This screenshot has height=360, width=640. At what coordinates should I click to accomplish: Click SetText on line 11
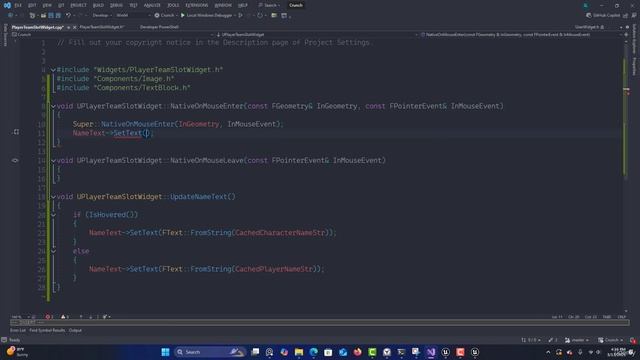coord(127,133)
